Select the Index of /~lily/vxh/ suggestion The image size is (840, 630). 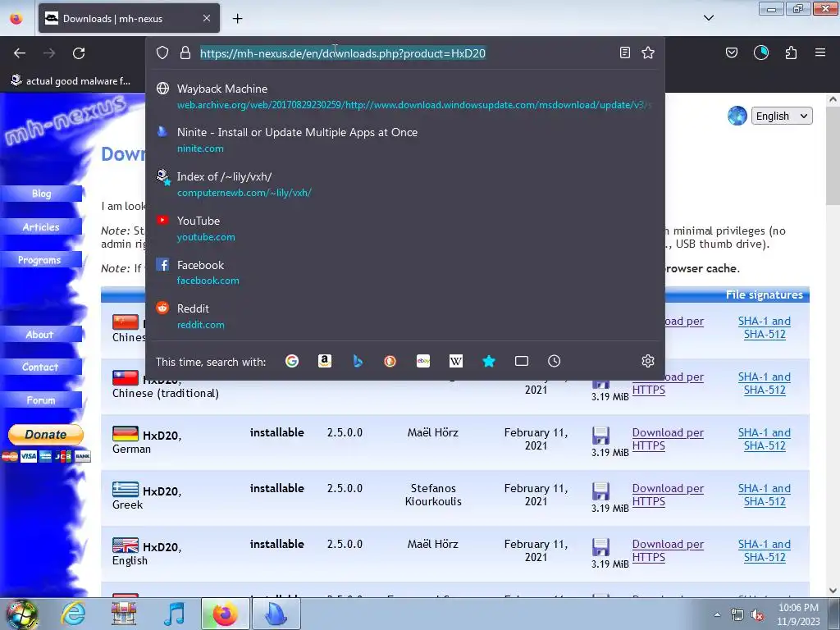click(405, 185)
